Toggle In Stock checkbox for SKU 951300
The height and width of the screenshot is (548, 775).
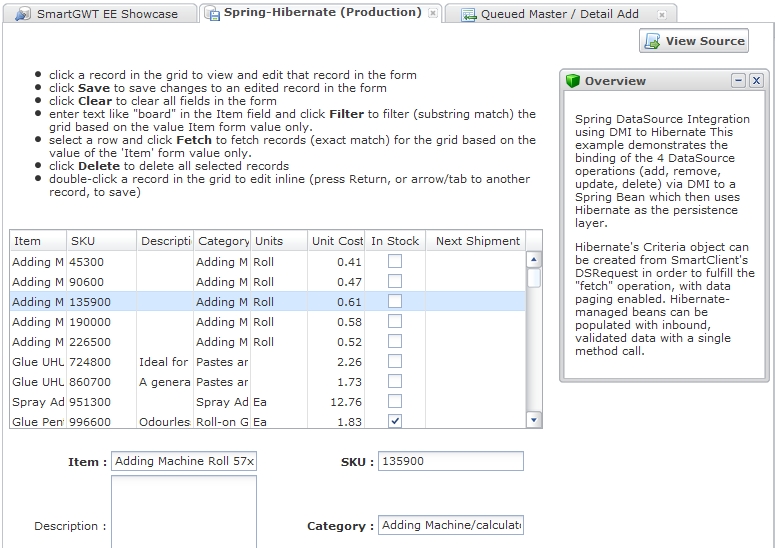pyautogui.click(x=395, y=401)
